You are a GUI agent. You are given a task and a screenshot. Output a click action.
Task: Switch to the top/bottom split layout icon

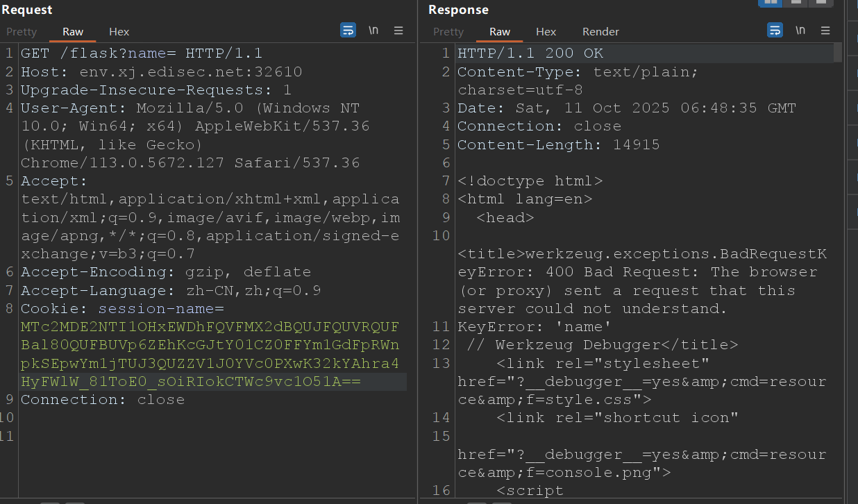(x=796, y=2)
